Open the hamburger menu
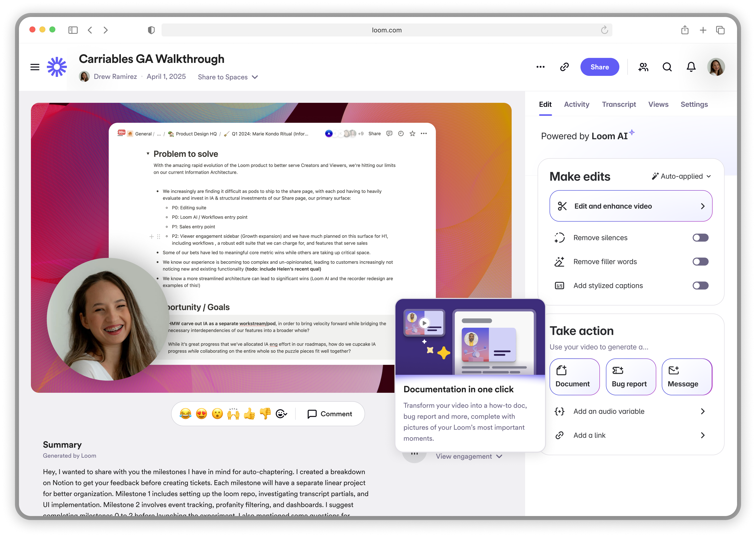This screenshot has height=537, width=756. tap(35, 67)
